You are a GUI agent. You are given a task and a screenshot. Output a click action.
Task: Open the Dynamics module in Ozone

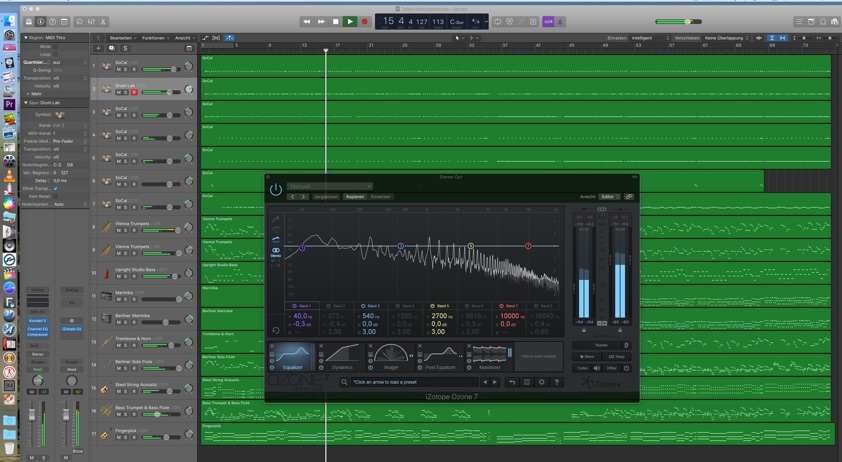342,357
